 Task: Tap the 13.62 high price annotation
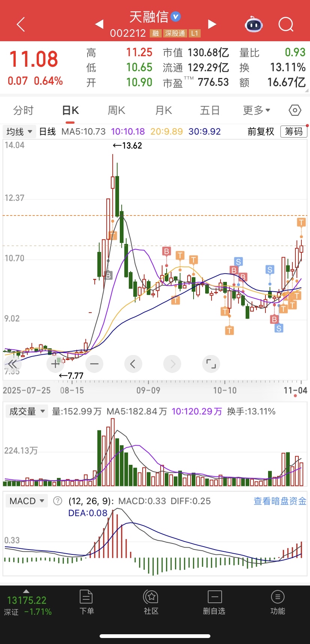pos(128,145)
